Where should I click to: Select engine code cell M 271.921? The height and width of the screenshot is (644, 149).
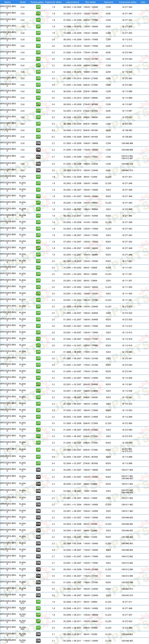tap(127, 177)
